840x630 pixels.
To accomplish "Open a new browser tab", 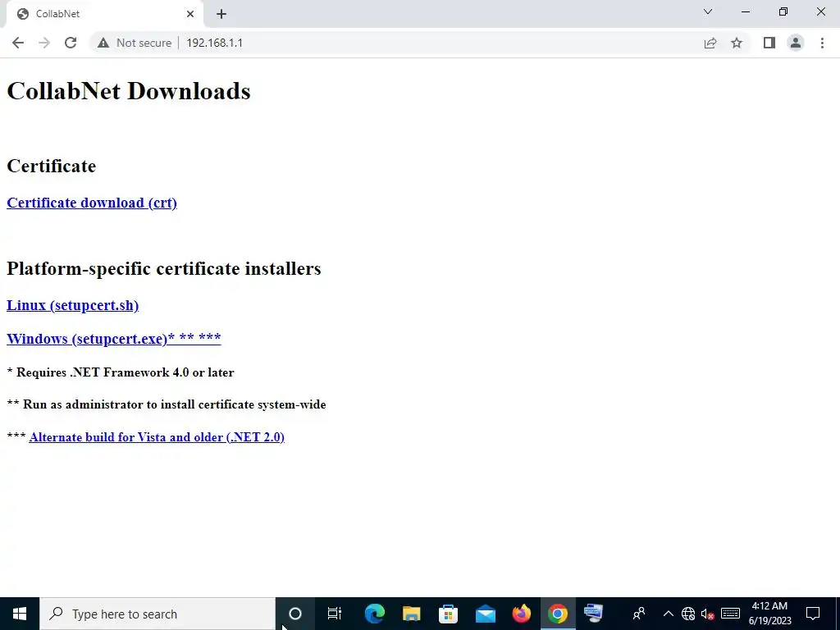I will pyautogui.click(x=221, y=14).
